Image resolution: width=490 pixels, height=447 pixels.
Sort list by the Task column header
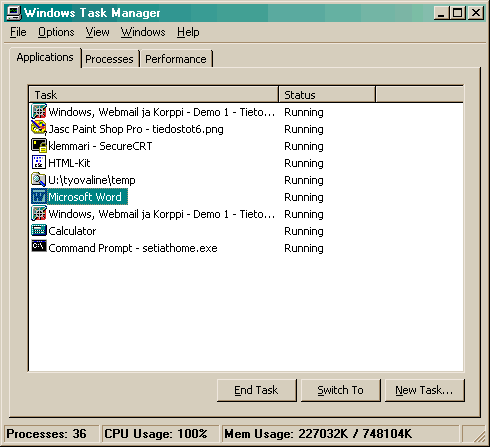click(x=154, y=95)
